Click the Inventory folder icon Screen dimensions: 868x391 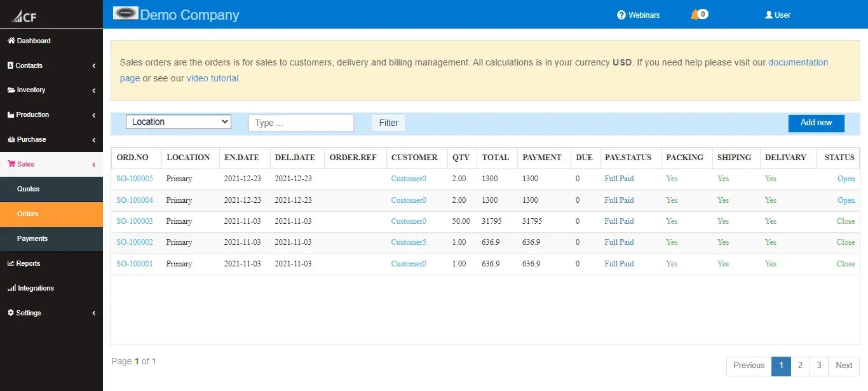point(11,90)
